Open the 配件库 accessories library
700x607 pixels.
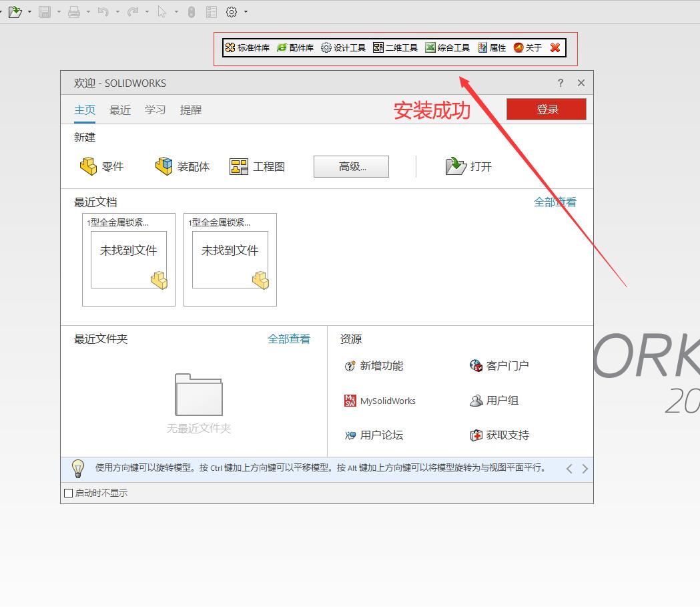[295, 48]
